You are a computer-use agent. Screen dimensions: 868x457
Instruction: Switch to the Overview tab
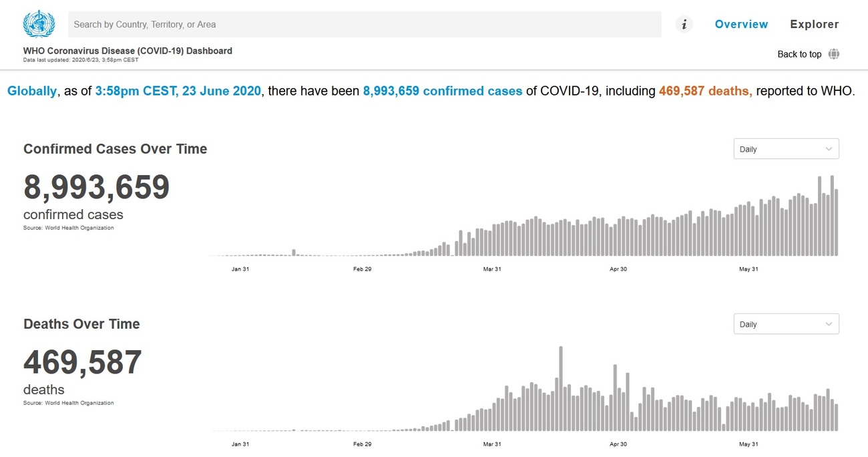click(x=741, y=24)
